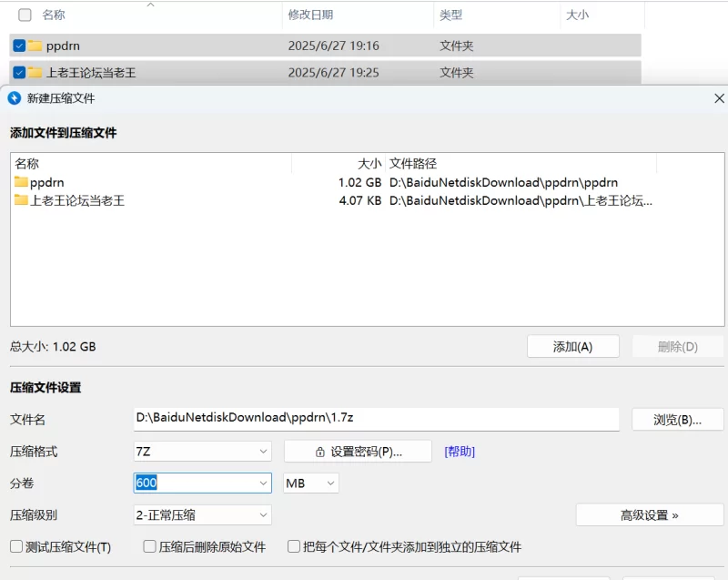
Task: Click the 文件名 path input field
Action: 377,419
